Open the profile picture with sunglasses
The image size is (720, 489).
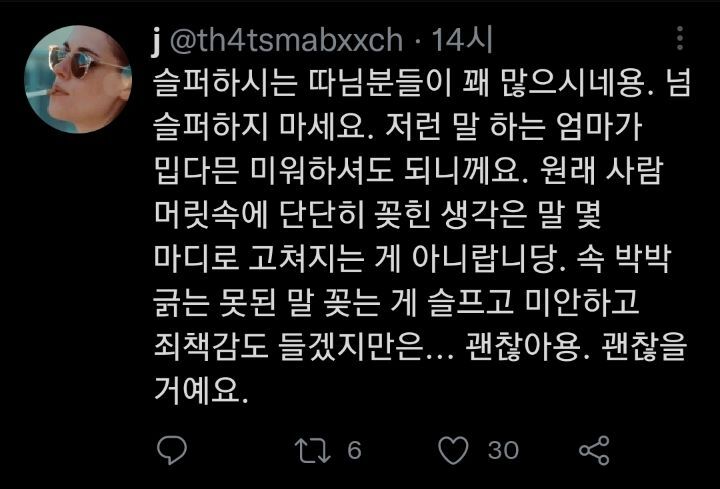(78, 79)
